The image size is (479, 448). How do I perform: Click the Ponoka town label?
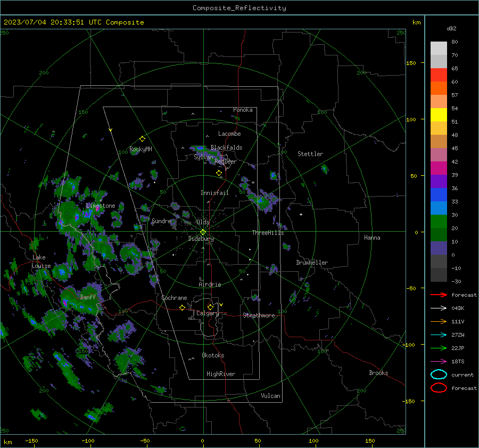tap(243, 110)
